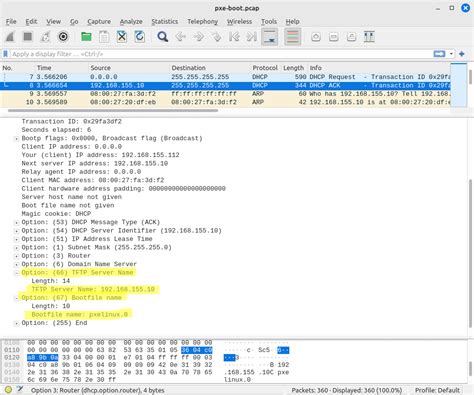The image size is (474, 395).
Task: Open the Tools menu
Action: click(x=269, y=22)
